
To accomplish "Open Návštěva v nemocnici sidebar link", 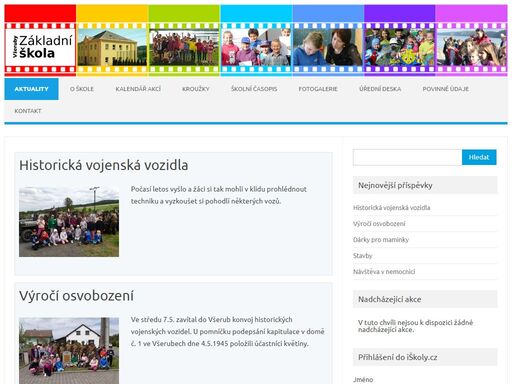I will click(384, 272).
